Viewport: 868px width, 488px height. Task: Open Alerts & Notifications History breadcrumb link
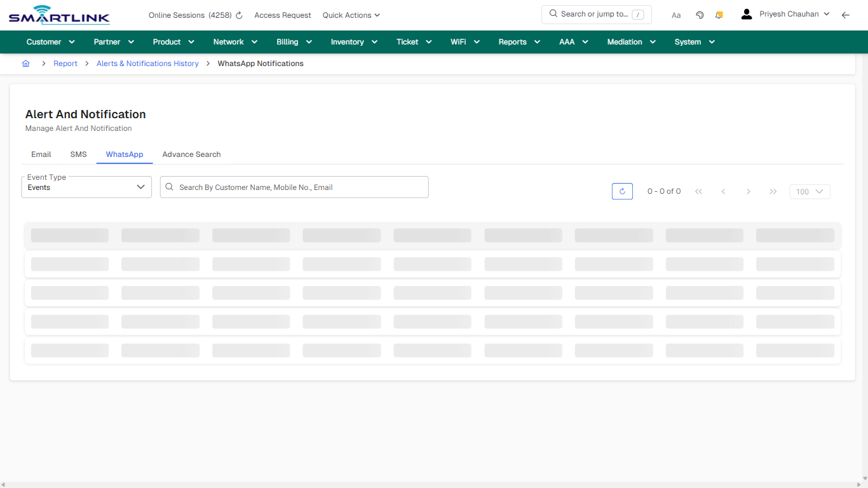(x=147, y=63)
